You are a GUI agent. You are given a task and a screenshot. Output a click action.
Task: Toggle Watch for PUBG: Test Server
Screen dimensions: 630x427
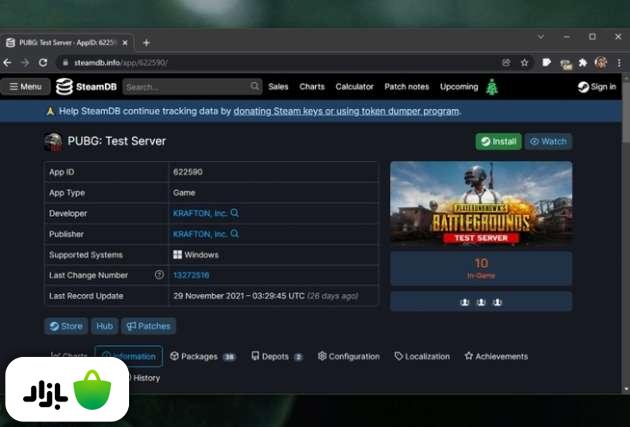548,142
